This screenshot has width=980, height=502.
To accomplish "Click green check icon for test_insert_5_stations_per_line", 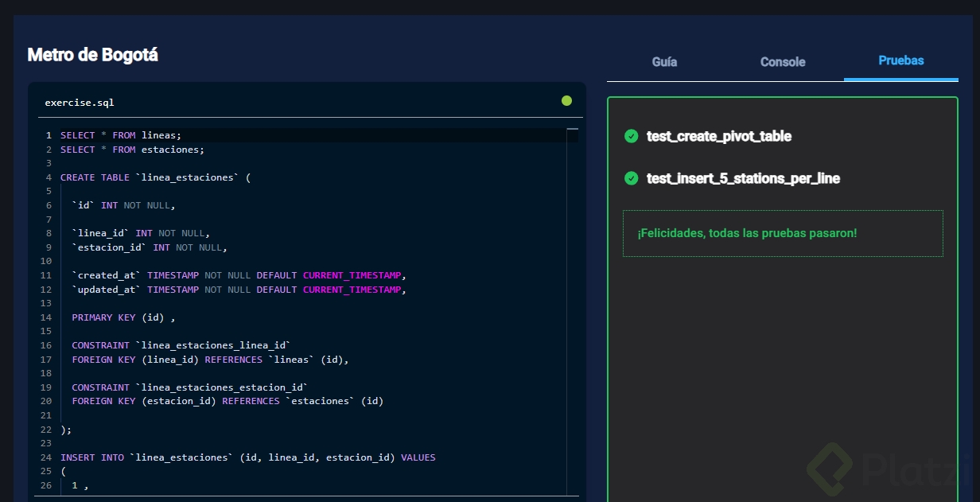I will pyautogui.click(x=632, y=178).
